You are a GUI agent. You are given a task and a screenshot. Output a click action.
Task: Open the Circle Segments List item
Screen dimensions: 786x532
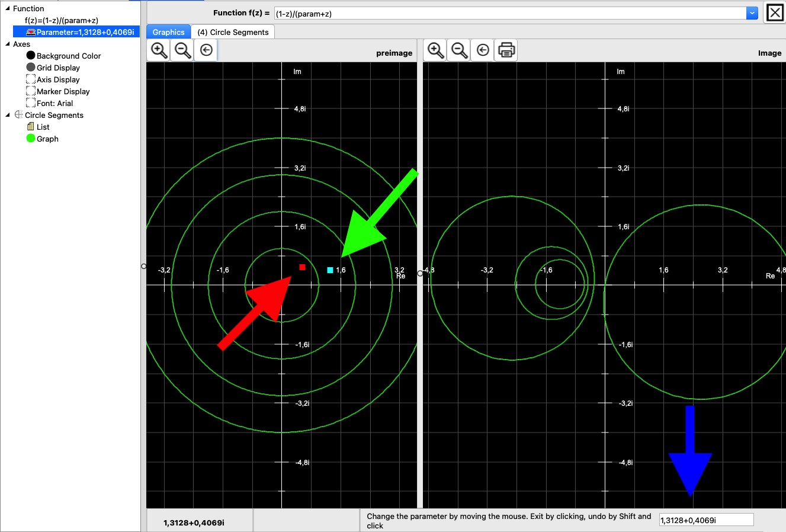[x=43, y=127]
